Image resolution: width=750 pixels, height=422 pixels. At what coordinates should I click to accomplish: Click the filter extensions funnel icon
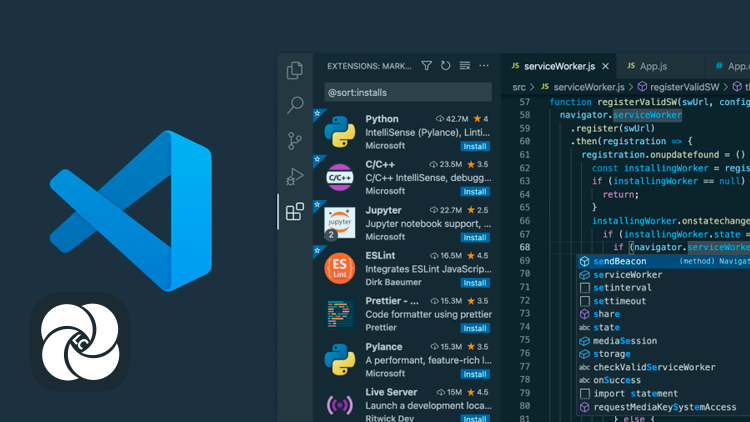(427, 66)
